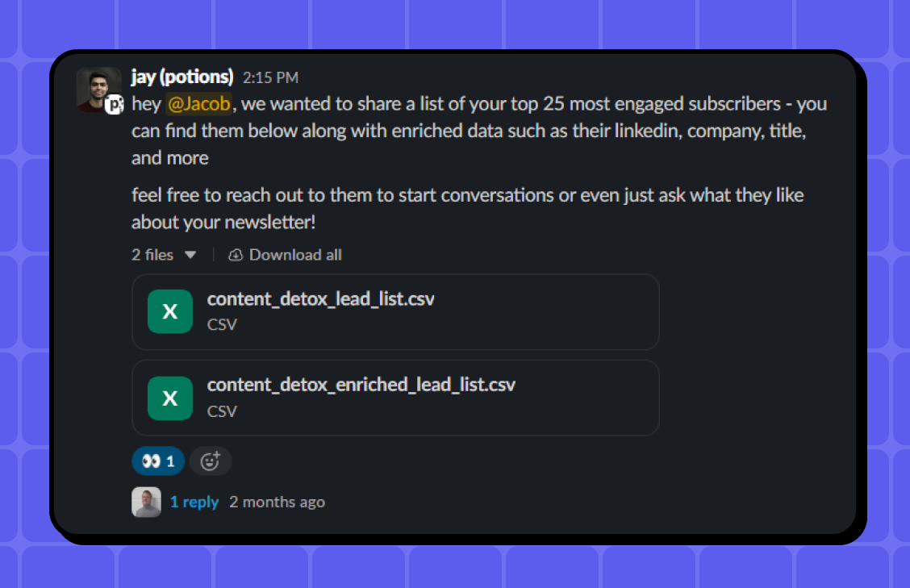Click the CSV type label under the enriched file
910x588 pixels.
pos(222,411)
